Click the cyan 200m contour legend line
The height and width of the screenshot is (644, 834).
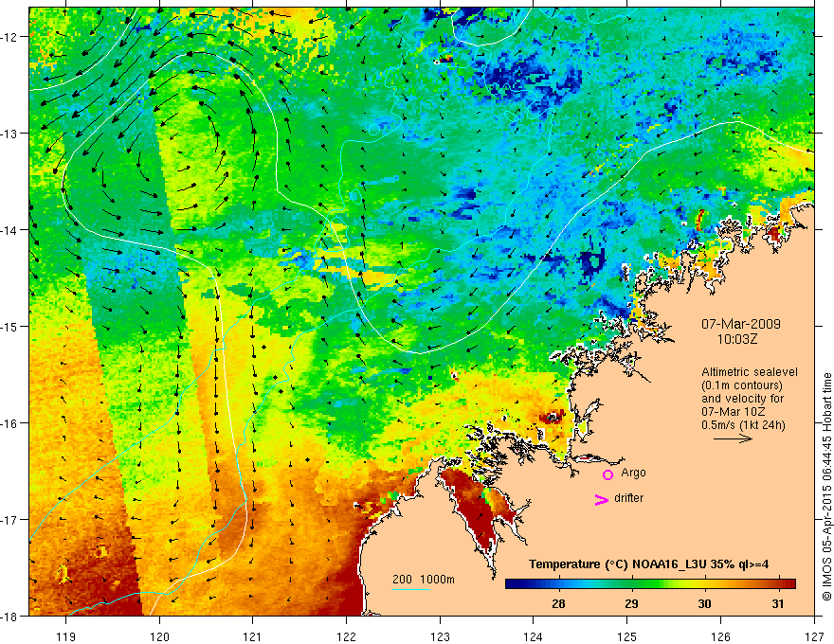(411, 589)
